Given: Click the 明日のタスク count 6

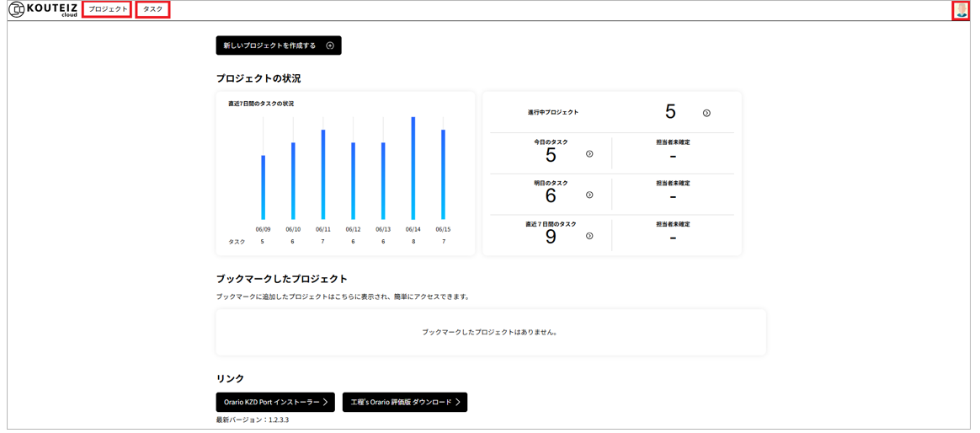Looking at the screenshot, I should point(551,196).
